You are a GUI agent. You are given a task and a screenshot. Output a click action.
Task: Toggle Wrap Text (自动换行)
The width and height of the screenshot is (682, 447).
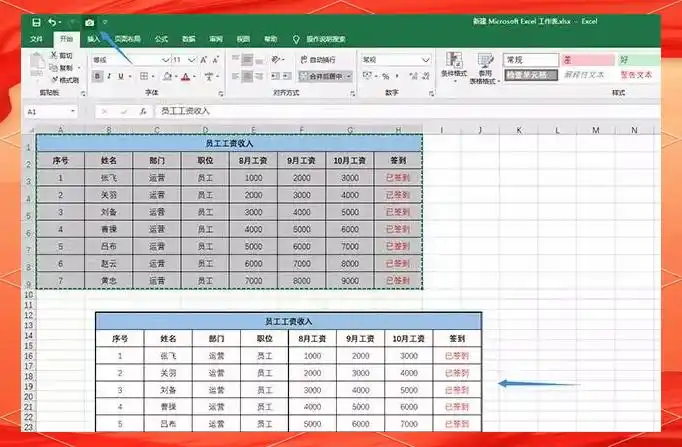pos(318,60)
